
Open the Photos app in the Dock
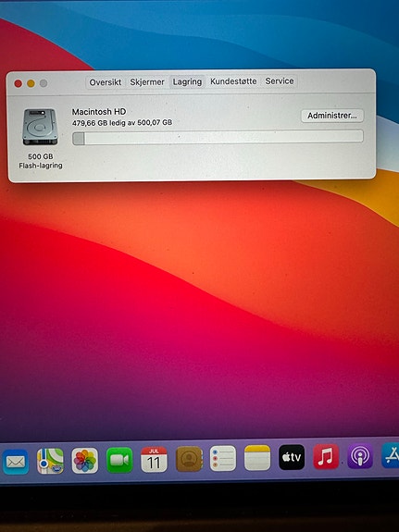tap(85, 461)
